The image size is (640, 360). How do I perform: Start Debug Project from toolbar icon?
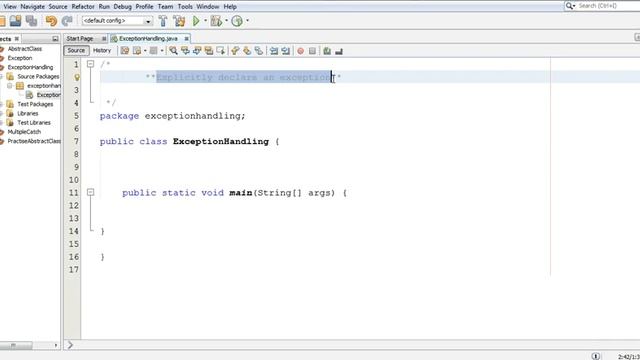[x=216, y=21]
